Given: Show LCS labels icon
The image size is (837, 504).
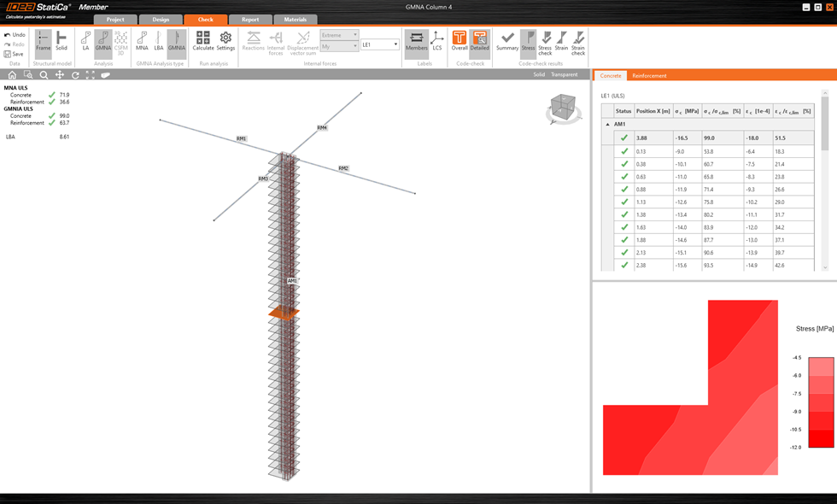Looking at the screenshot, I should (436, 41).
